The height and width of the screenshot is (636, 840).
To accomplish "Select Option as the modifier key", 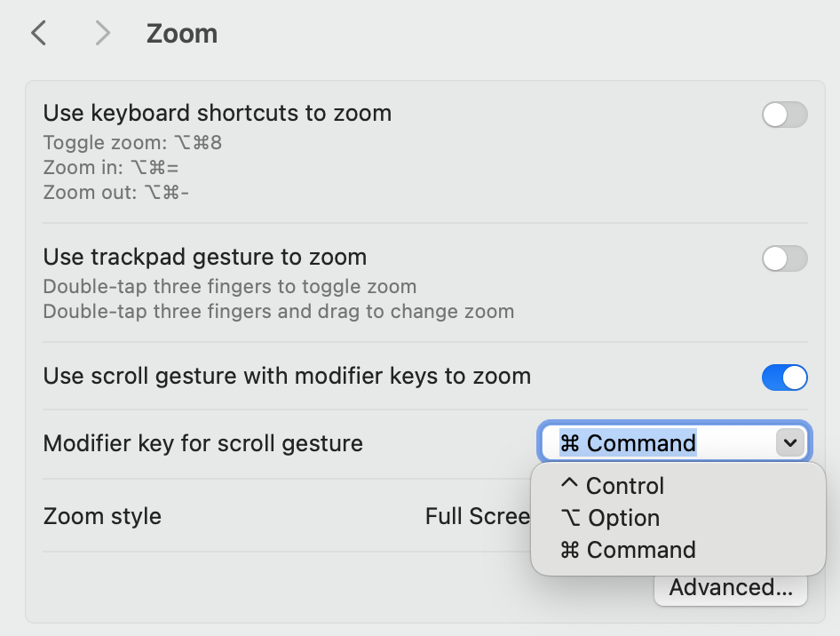I will (x=623, y=518).
